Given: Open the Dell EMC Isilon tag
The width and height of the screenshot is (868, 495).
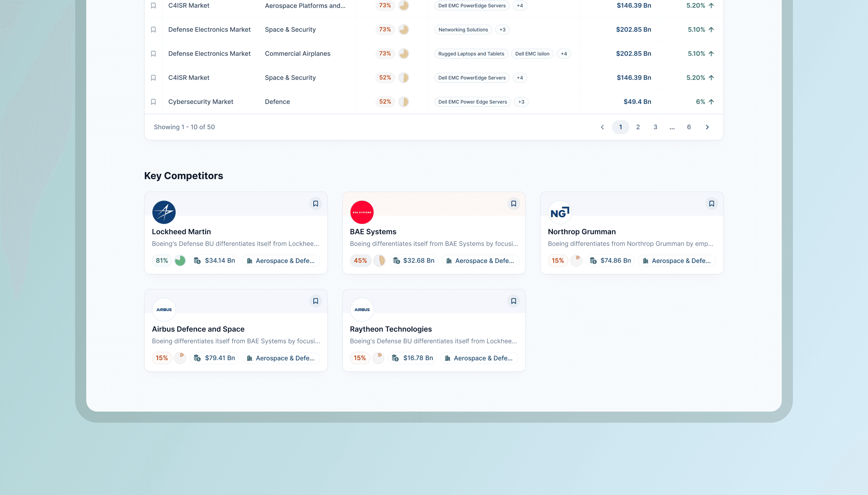Looking at the screenshot, I should [x=532, y=54].
